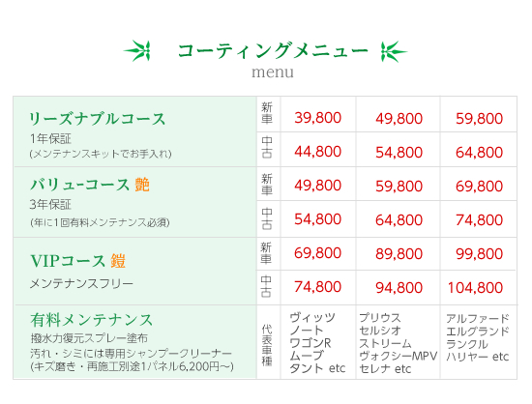Viewport: 532px width, 404px height.
Task: Click the 54,800 バリュー used-car price
Action: tap(318, 219)
